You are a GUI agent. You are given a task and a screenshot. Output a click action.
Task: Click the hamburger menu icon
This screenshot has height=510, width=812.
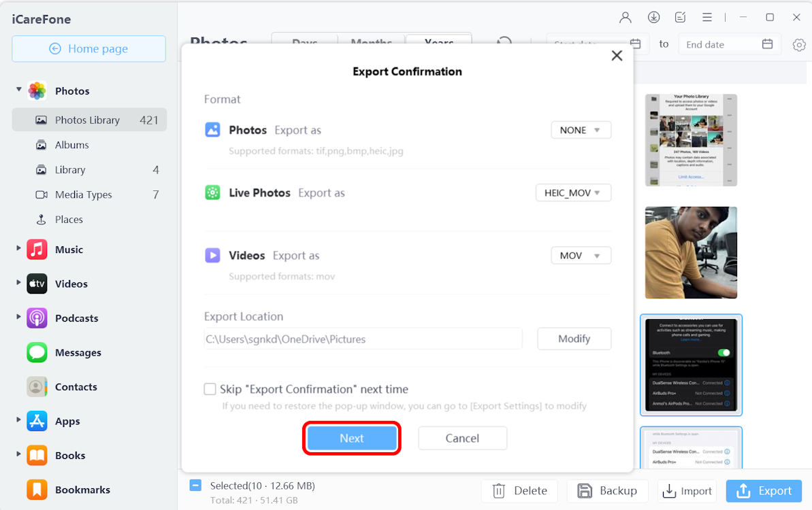click(x=707, y=17)
